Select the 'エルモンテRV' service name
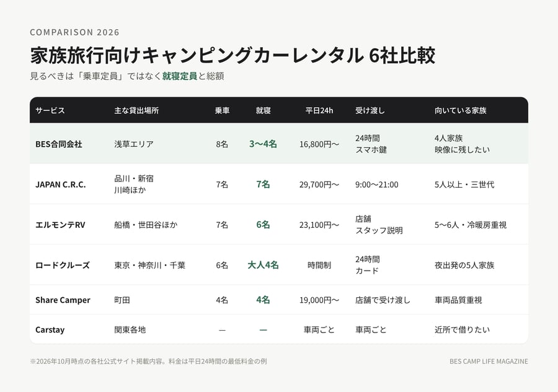Image resolution: width=558 pixels, height=392 pixels. point(60,225)
